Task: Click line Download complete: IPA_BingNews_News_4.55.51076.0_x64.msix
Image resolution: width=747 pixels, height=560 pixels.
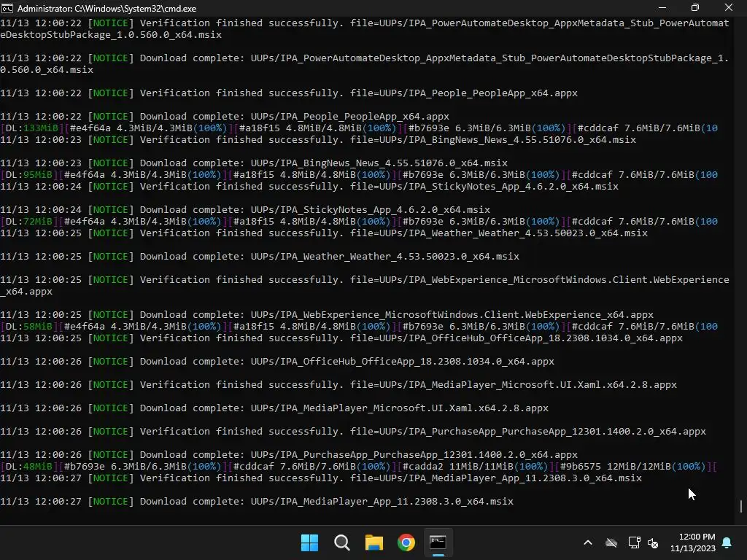Action: [254, 163]
